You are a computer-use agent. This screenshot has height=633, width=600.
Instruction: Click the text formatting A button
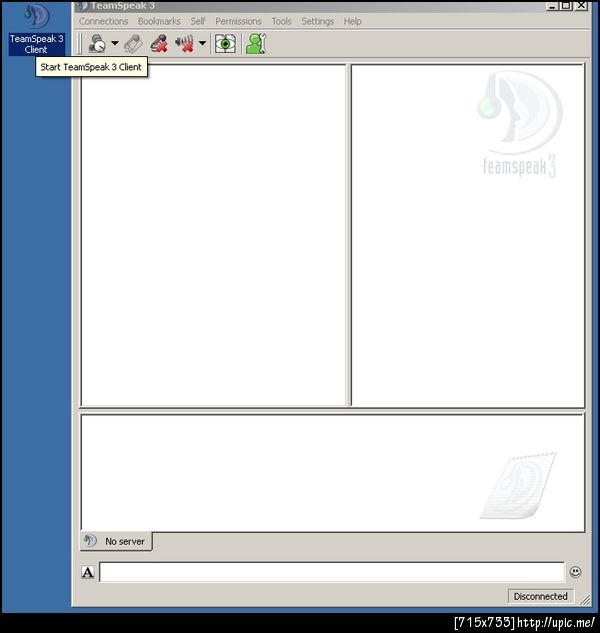pos(88,572)
